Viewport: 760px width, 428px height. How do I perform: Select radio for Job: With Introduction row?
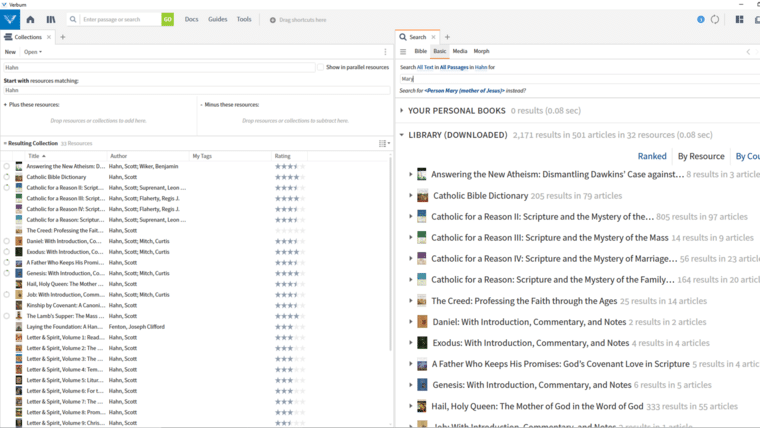click(6, 294)
